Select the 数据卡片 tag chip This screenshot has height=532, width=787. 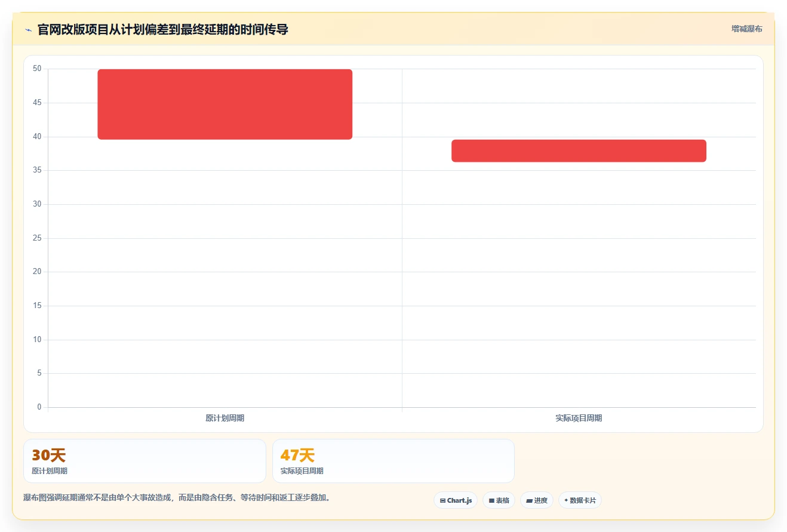point(580,500)
